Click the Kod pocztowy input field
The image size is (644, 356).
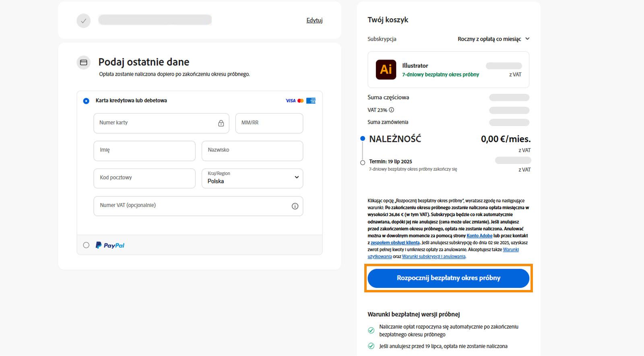tap(144, 178)
